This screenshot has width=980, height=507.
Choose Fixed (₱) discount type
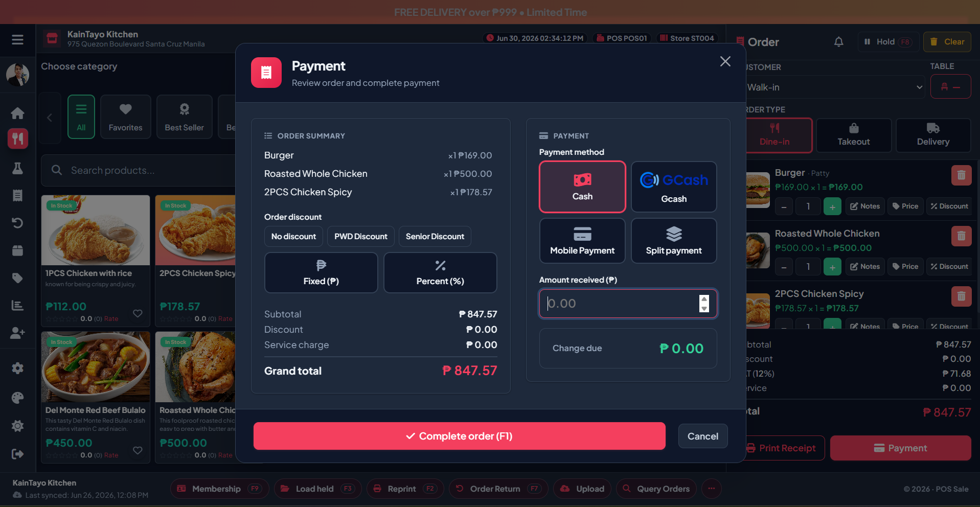click(x=321, y=272)
